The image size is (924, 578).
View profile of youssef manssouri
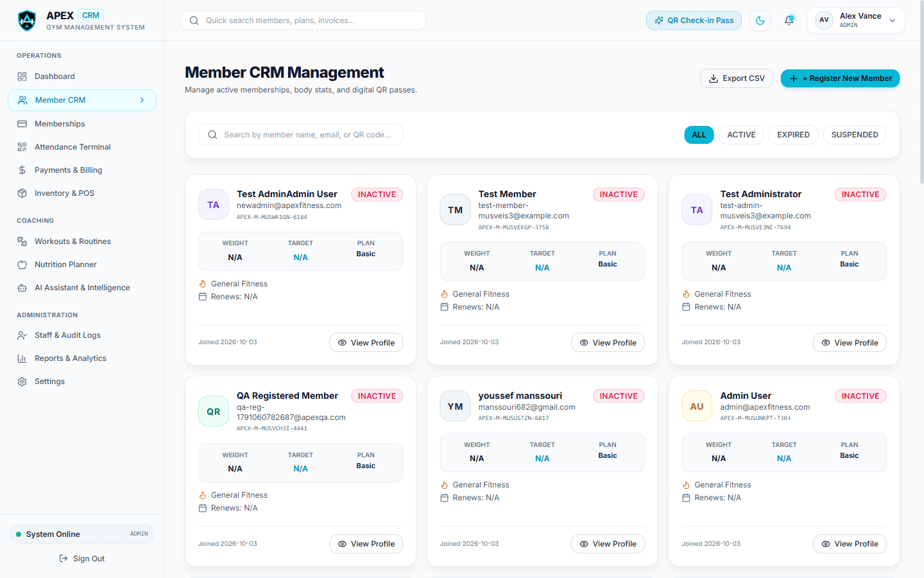click(x=608, y=544)
